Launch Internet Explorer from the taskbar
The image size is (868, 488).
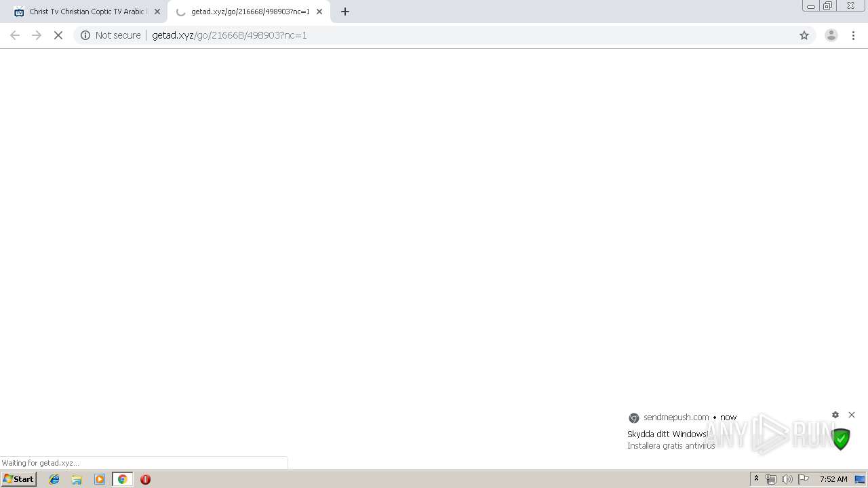(54, 479)
